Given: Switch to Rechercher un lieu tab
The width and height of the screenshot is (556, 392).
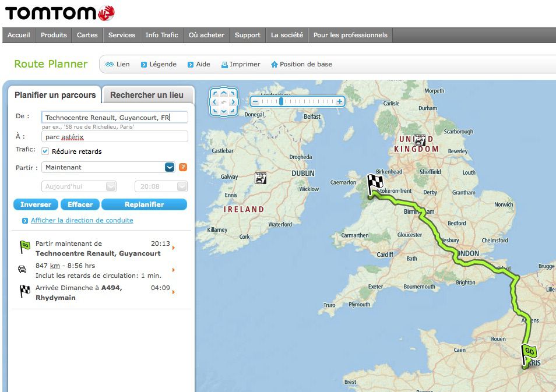Looking at the screenshot, I should click(147, 95).
